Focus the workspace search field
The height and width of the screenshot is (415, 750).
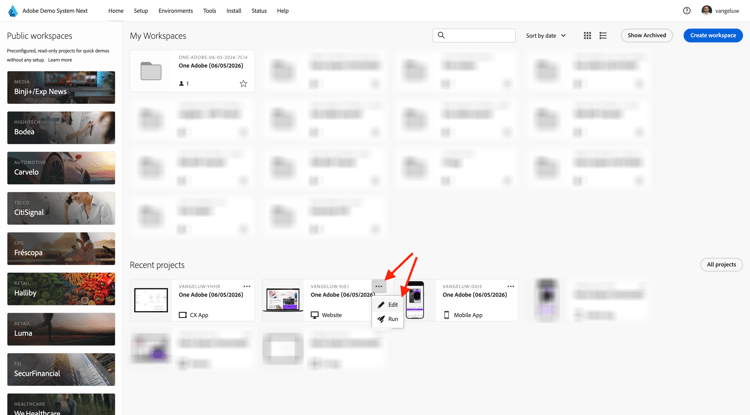click(474, 35)
